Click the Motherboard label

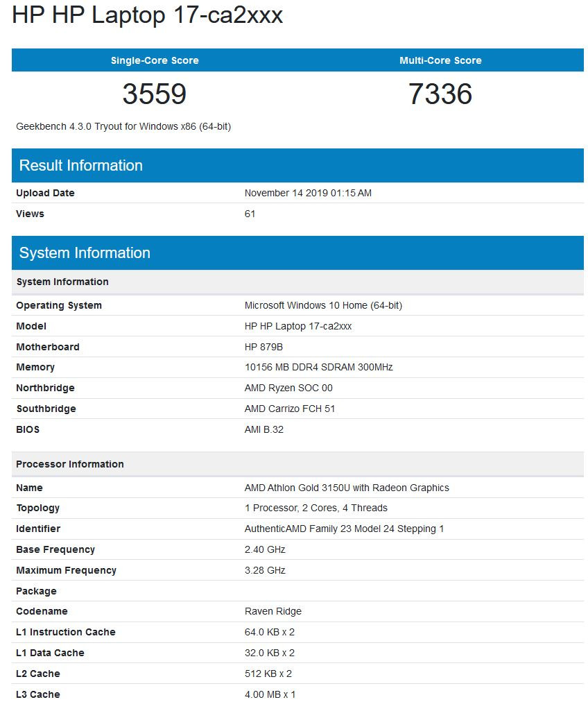click(48, 347)
